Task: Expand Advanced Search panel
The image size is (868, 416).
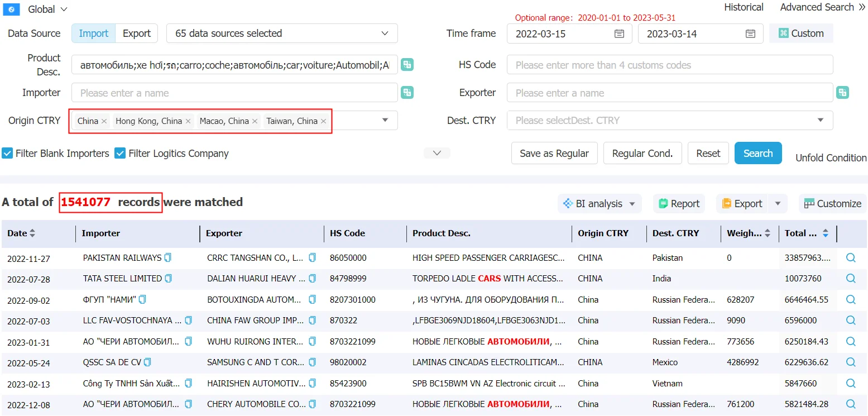Action: coord(823,7)
